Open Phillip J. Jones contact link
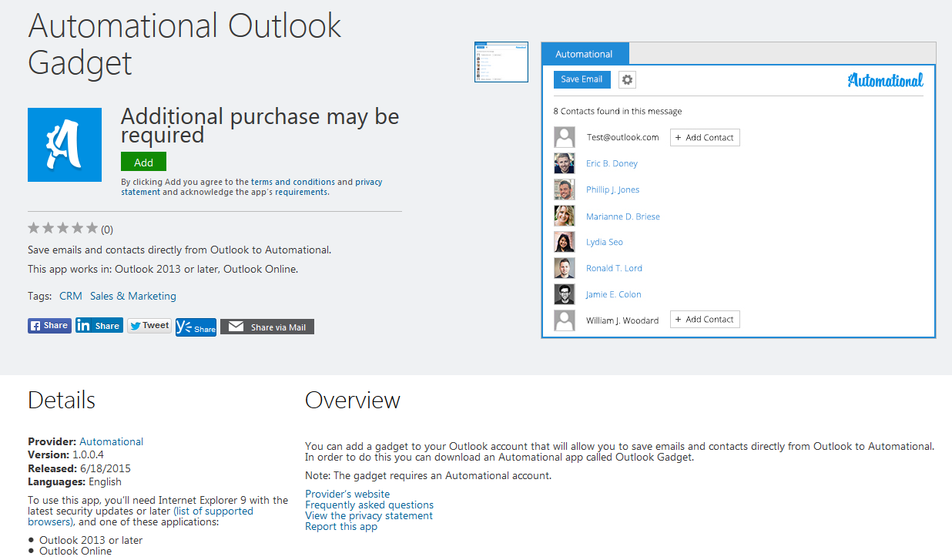This screenshot has width=952, height=560. [612, 189]
